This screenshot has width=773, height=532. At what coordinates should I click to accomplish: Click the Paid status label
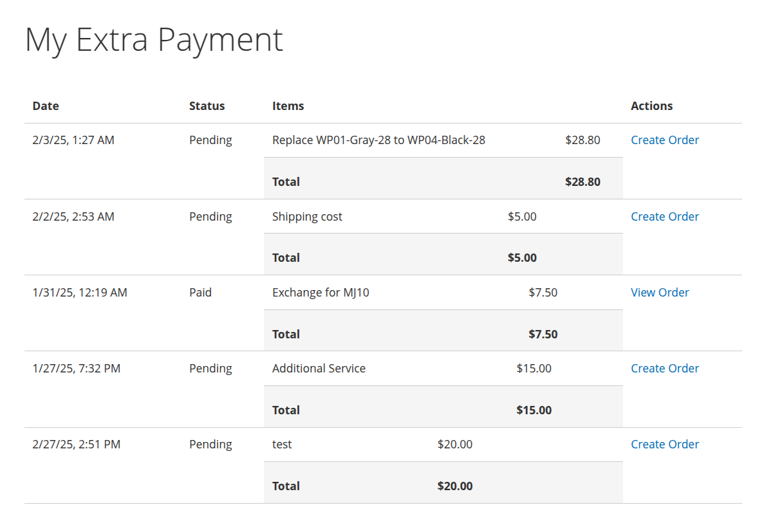(x=200, y=292)
